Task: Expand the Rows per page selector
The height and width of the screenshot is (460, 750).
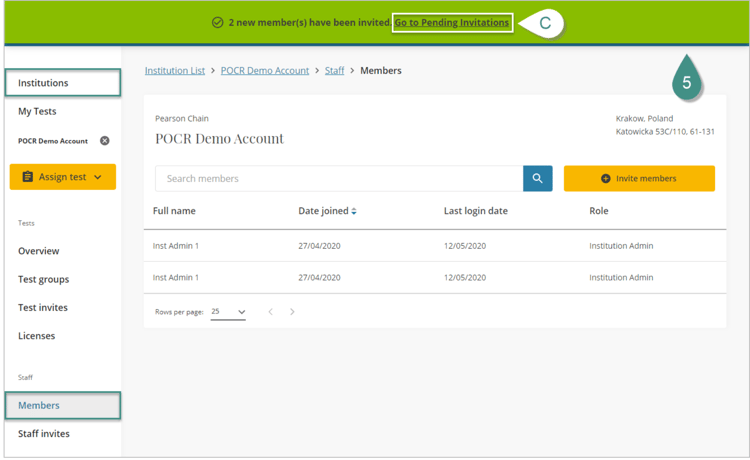Action: 228,312
